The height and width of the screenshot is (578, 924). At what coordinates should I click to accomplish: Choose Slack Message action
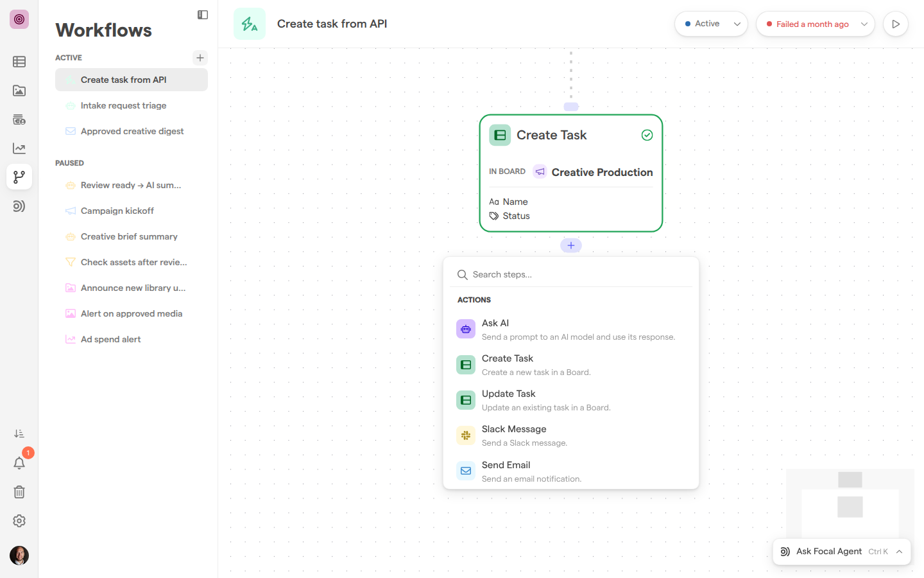coord(571,435)
